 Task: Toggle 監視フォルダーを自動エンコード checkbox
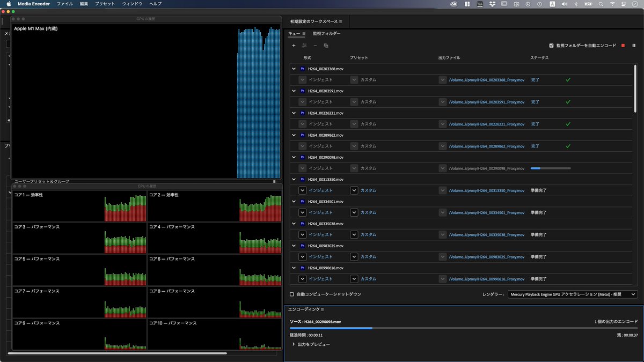551,46
